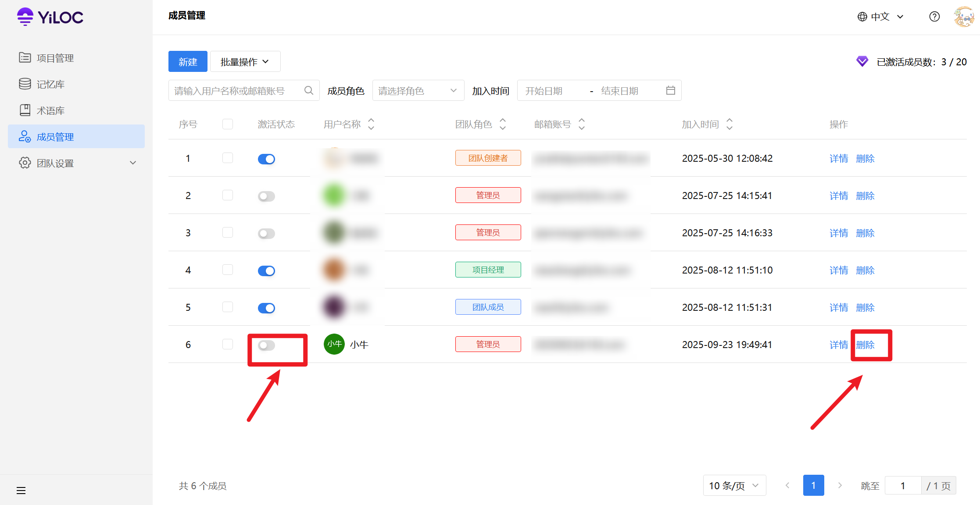980x505 pixels.
Task: Click the hamburger menu icon at bottom left
Action: click(x=21, y=490)
